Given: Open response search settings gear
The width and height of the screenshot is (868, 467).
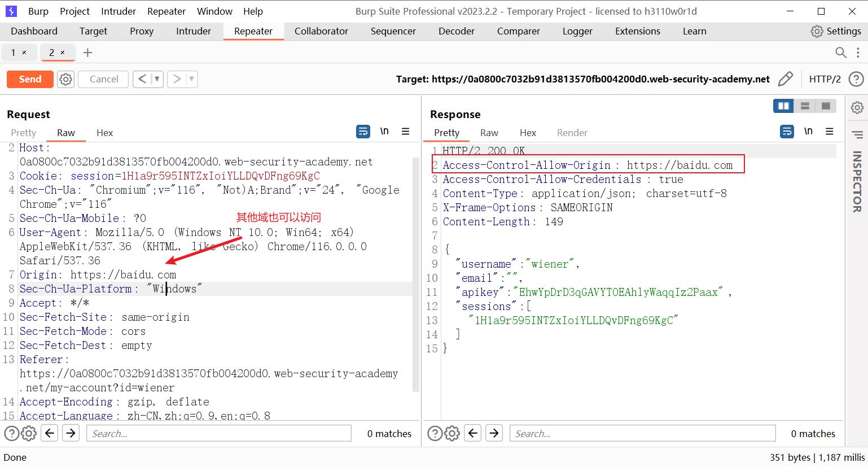Looking at the screenshot, I should point(452,433).
